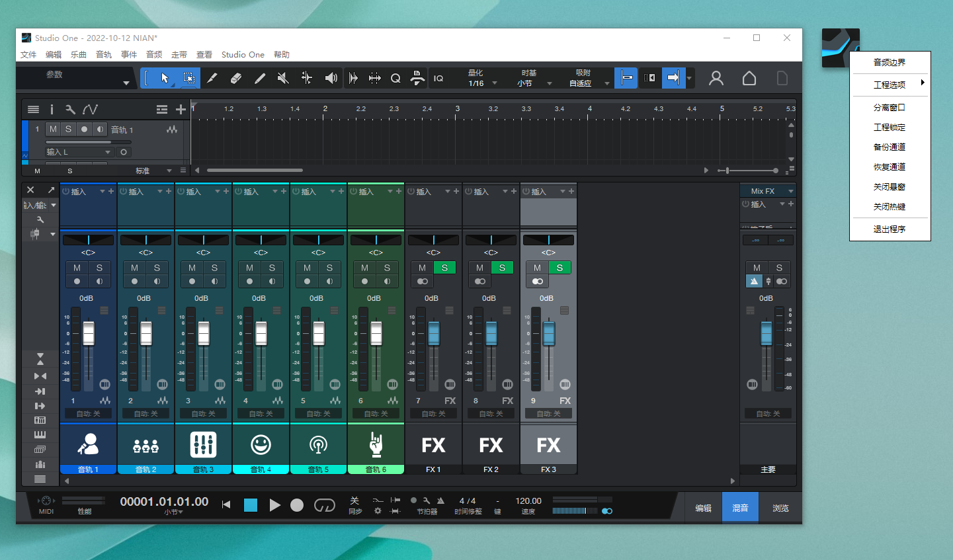
Task: Click the stop button in transport
Action: pyautogui.click(x=251, y=505)
